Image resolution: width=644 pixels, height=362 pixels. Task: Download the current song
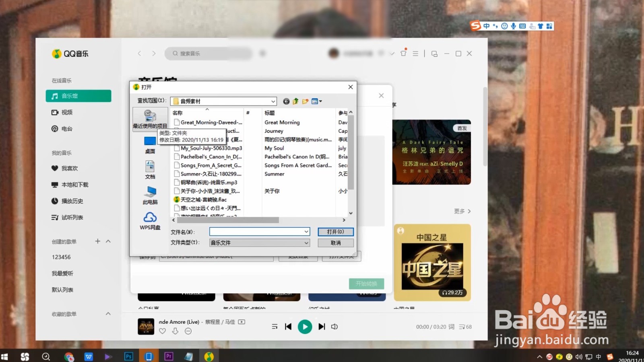(x=175, y=331)
